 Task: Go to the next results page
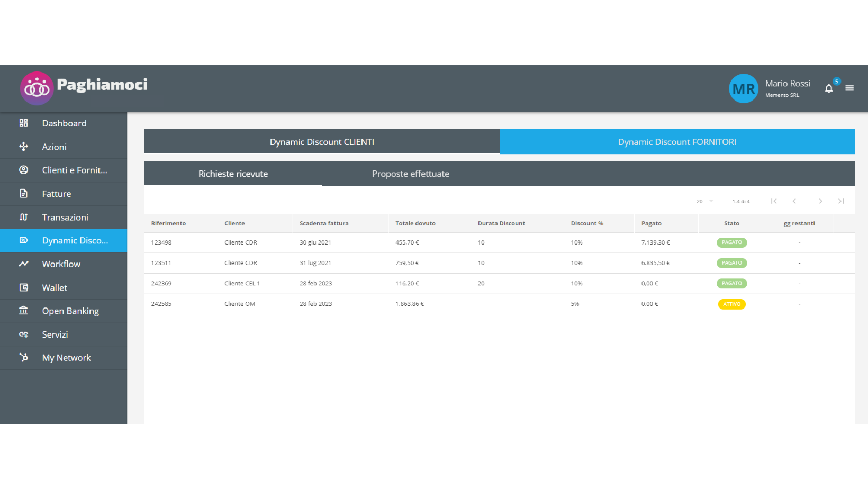point(820,201)
